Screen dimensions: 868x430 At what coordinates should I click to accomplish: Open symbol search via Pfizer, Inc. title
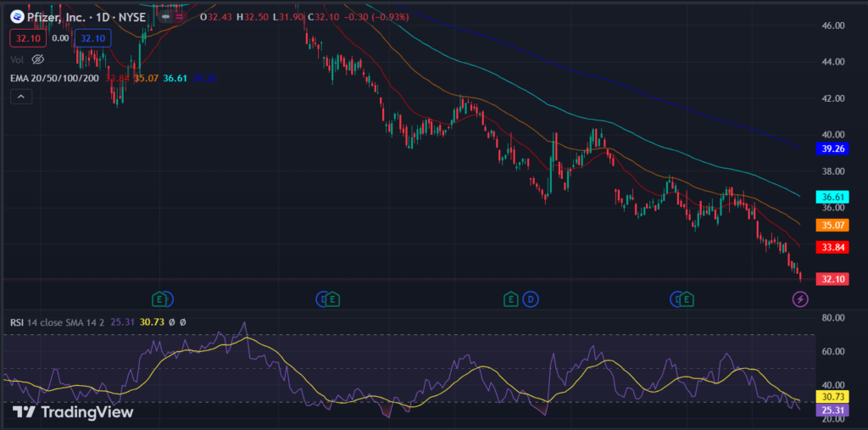click(x=57, y=17)
